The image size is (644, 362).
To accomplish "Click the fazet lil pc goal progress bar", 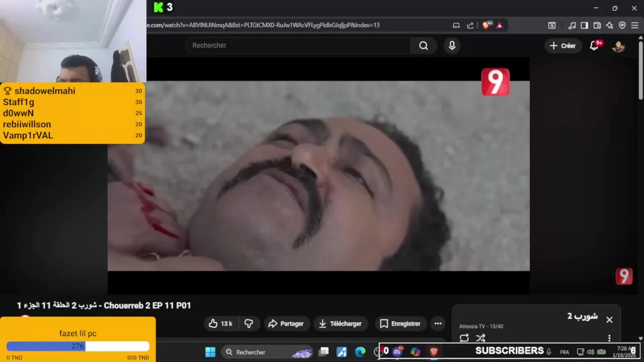I will pos(78,346).
